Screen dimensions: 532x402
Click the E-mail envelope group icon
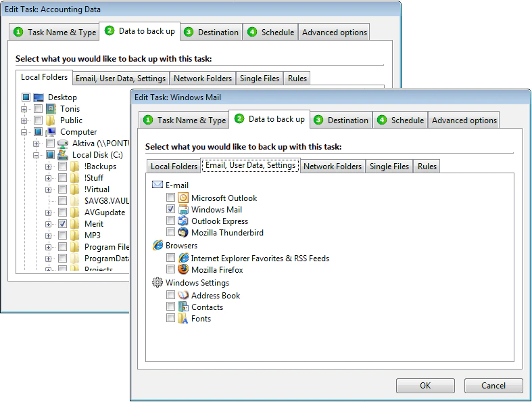click(x=158, y=185)
